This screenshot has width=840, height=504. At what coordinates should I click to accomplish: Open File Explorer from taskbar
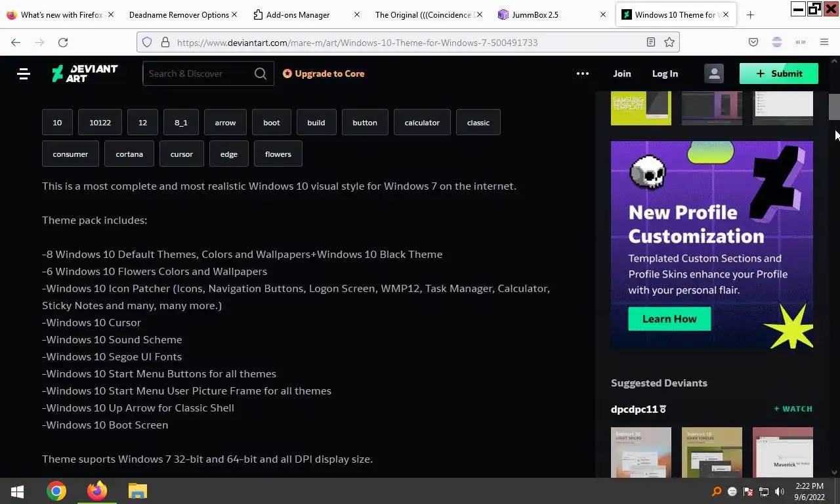coord(137,491)
